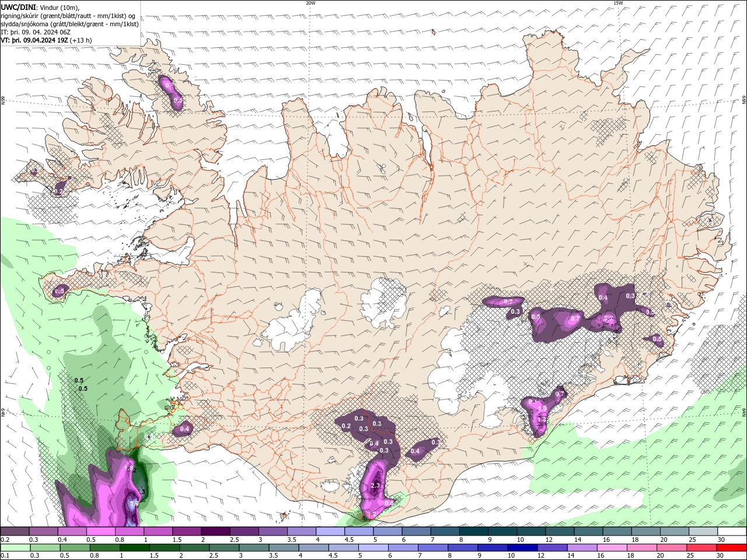This screenshot has width=747, height=560.
Task: Select snow-scale swatch between 0.8 and 1
Action: 129,531
